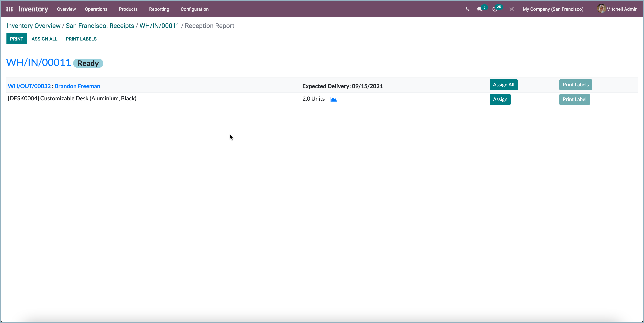
Task: Open My Company (San Francisco) selector
Action: tap(553, 9)
